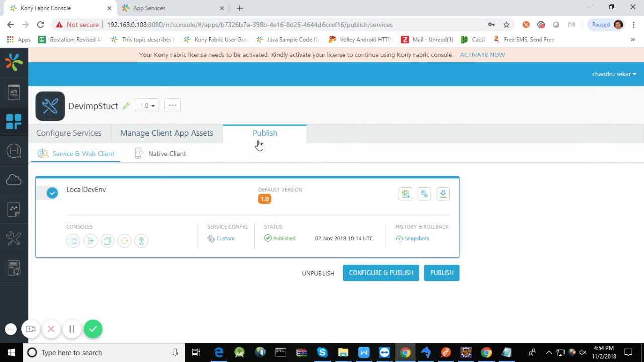This screenshot has height=362, width=644.
Task: Switch to Configure Services tab
Action: click(x=68, y=133)
